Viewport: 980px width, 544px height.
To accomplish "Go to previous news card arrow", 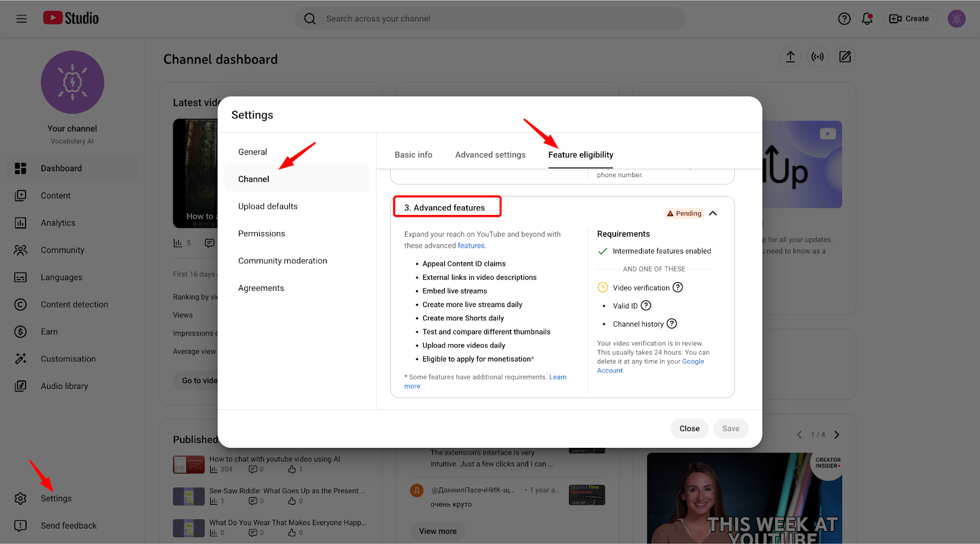I will pyautogui.click(x=799, y=435).
